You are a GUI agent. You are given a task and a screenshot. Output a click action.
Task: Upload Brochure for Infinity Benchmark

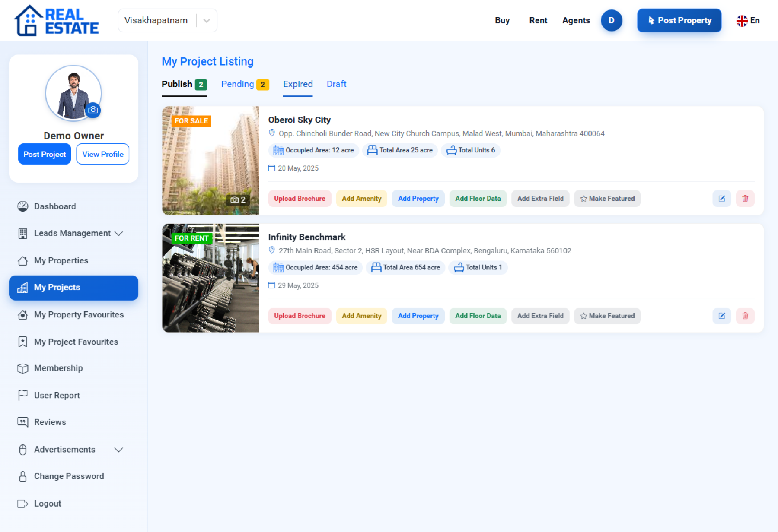tap(300, 316)
